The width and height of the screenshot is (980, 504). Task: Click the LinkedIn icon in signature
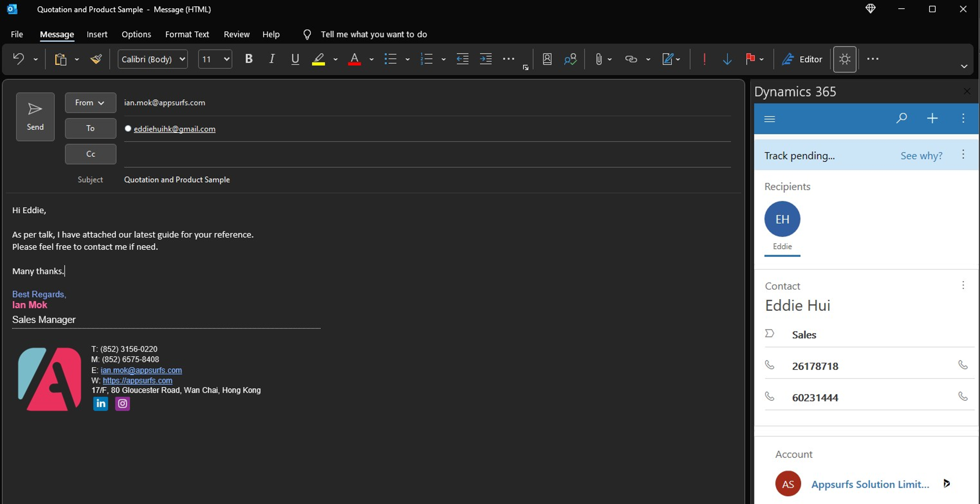[100, 403]
